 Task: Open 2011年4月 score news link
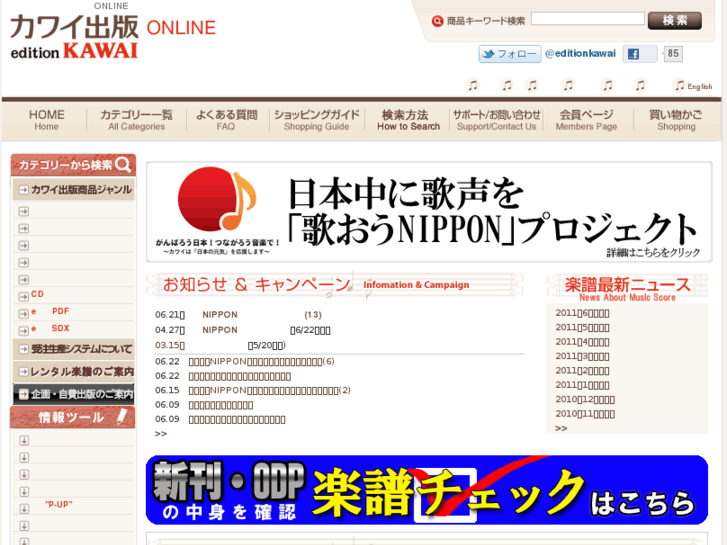coord(582,342)
